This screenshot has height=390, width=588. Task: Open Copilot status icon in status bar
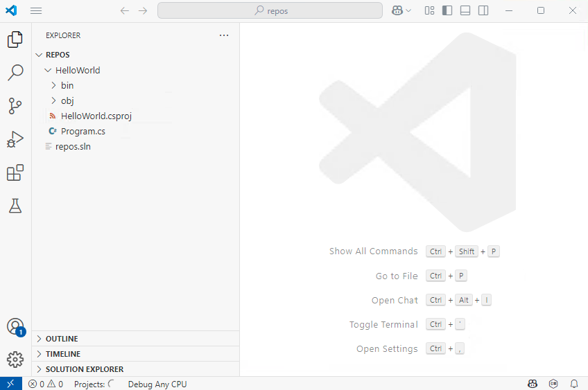click(532, 384)
